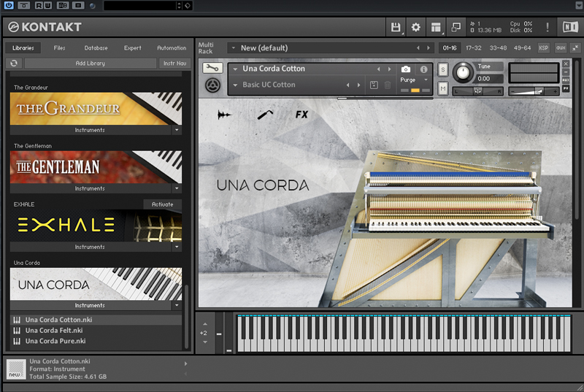The height and width of the screenshot is (392, 584).
Task: Load Una Corda Felt.nki
Action: point(96,330)
